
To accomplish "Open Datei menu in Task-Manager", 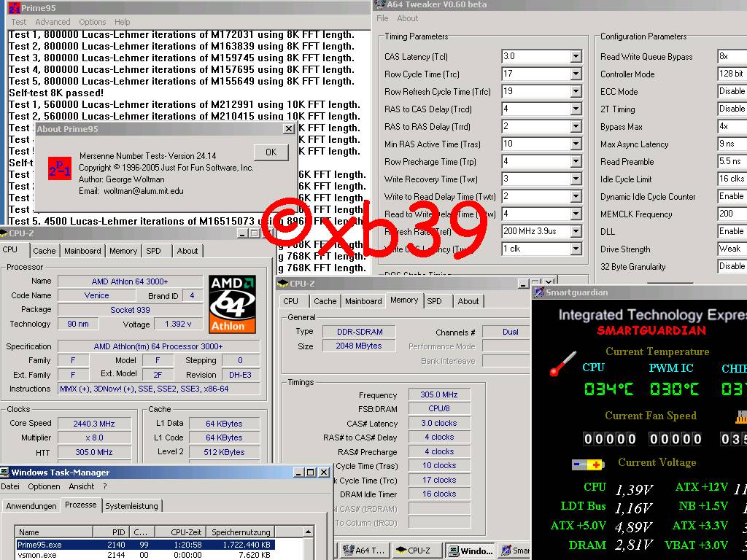I will pos(10,486).
